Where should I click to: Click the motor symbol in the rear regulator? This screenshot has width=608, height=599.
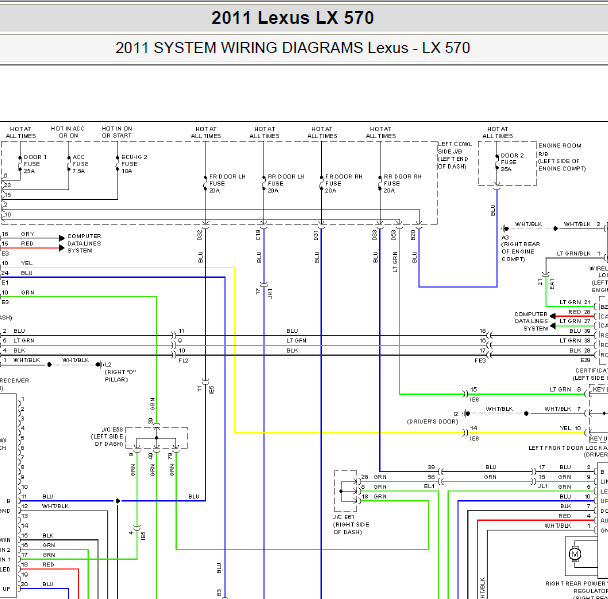(575, 554)
